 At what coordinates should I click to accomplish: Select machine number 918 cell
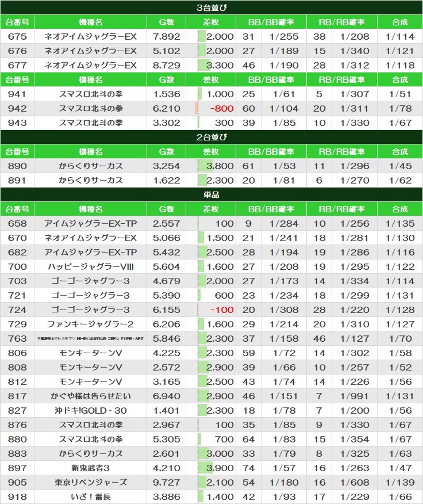click(x=17, y=497)
